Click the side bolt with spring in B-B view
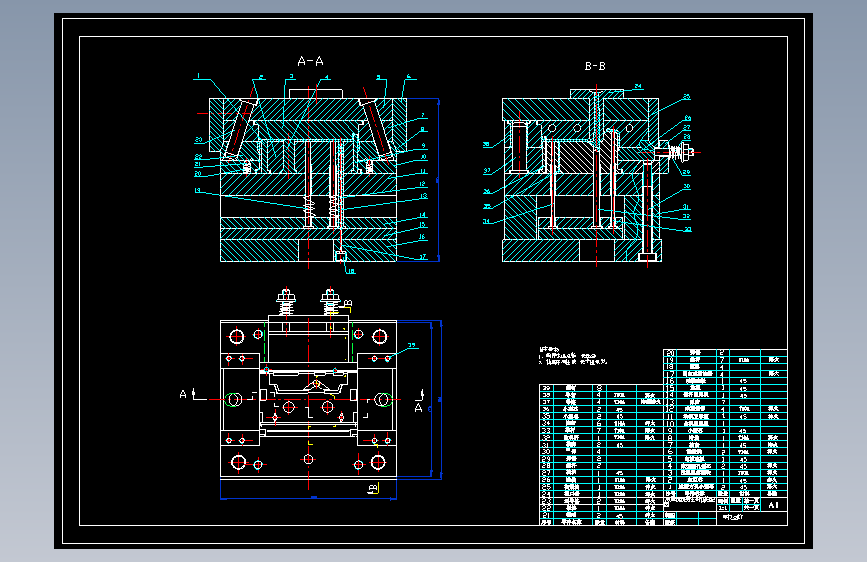867x562 pixels. [x=676, y=151]
